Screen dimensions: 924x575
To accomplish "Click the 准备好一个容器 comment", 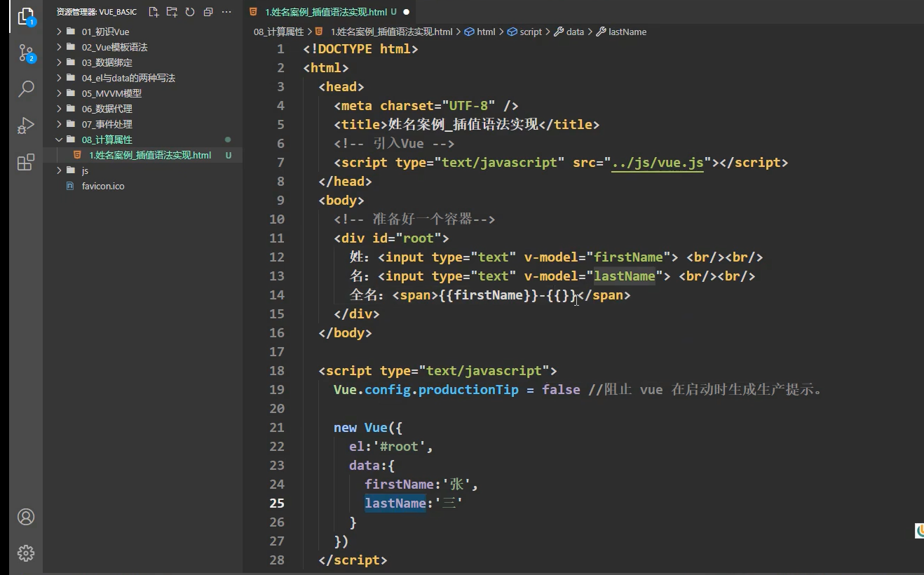I will click(x=414, y=219).
